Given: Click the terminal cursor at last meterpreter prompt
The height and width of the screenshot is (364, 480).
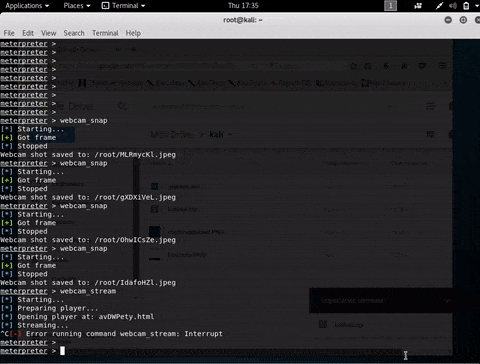Looking at the screenshot, I should click(x=62, y=351).
